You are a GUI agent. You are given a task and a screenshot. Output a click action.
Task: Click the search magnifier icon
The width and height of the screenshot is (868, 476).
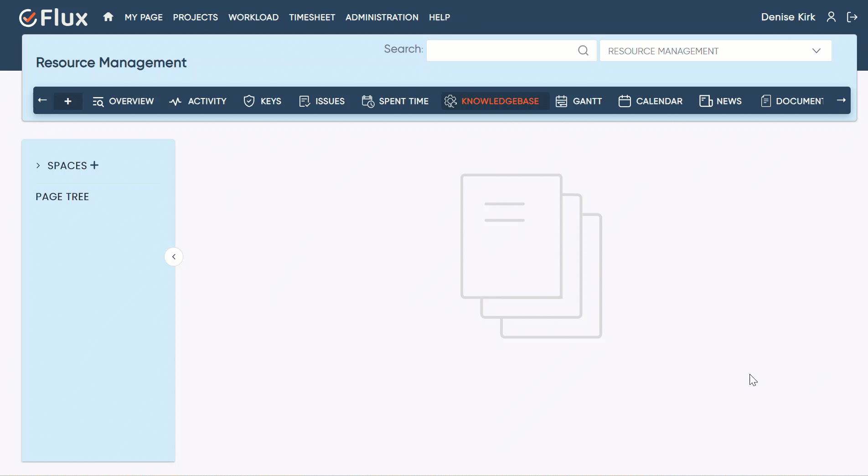click(x=583, y=51)
